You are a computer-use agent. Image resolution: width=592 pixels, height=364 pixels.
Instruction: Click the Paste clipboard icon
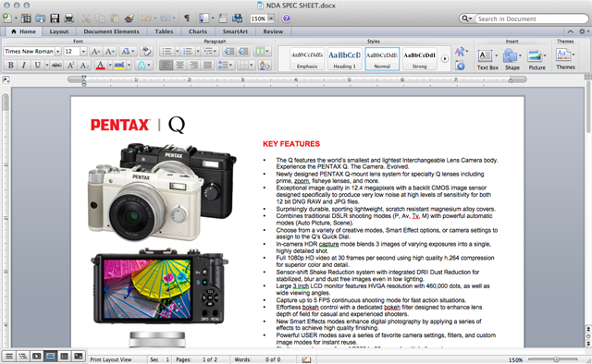tap(115, 18)
